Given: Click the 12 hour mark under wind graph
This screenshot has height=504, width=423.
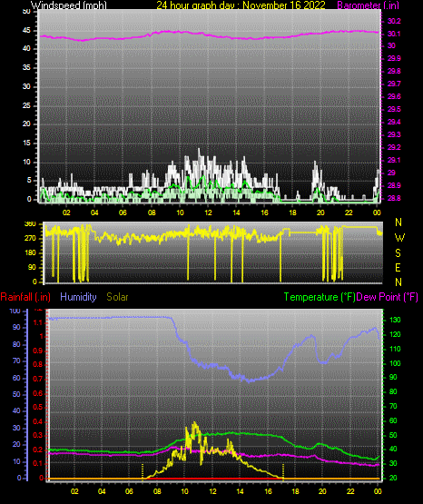Looking at the screenshot, I should [x=208, y=212].
